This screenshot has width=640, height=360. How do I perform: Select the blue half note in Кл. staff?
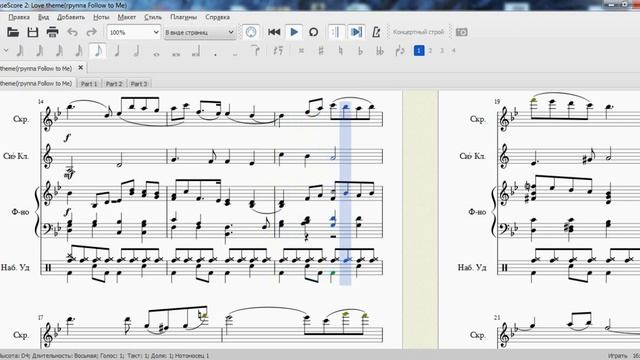click(333, 154)
